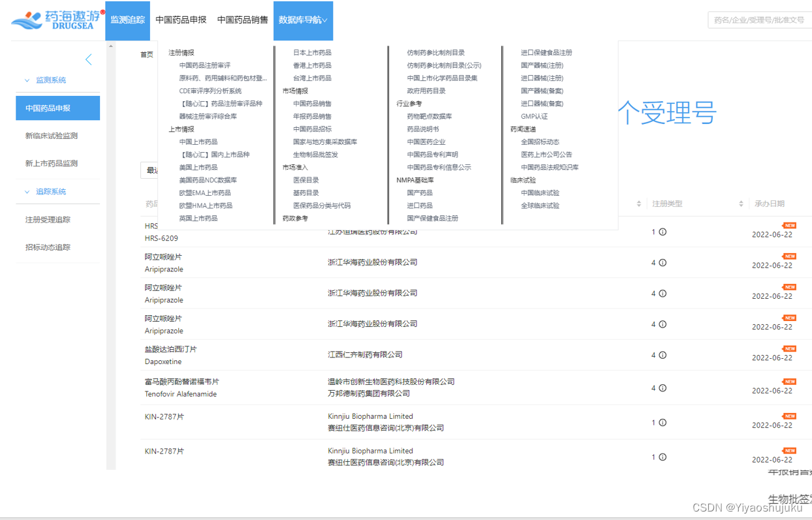Open 招标动态追踪 in the sidebar
The image size is (812, 520).
click(x=48, y=247)
